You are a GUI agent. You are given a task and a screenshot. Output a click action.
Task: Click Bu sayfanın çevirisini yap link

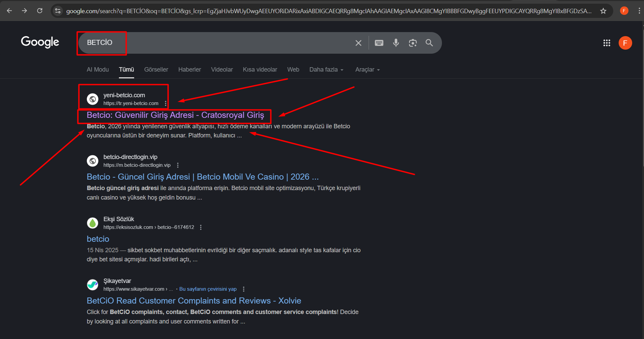tap(208, 289)
